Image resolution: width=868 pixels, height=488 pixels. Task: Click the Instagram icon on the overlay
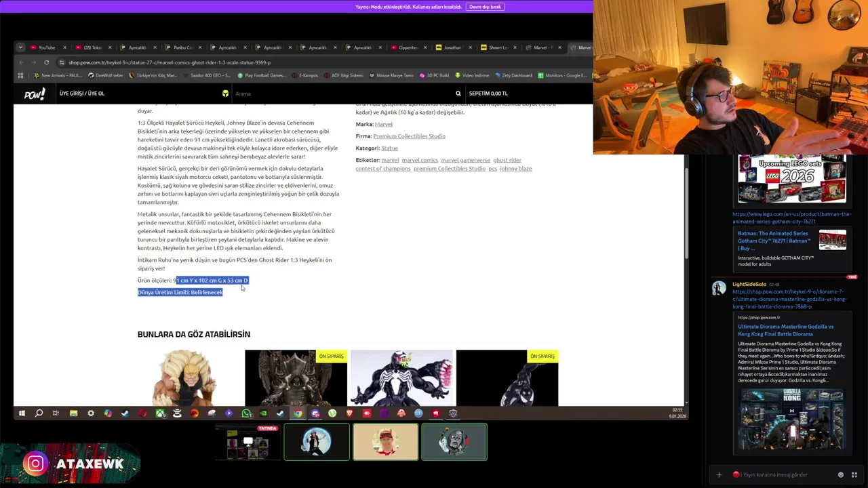click(x=36, y=464)
